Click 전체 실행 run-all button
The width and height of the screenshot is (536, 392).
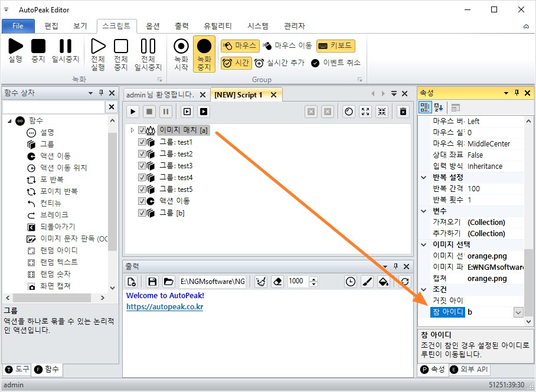[98, 54]
